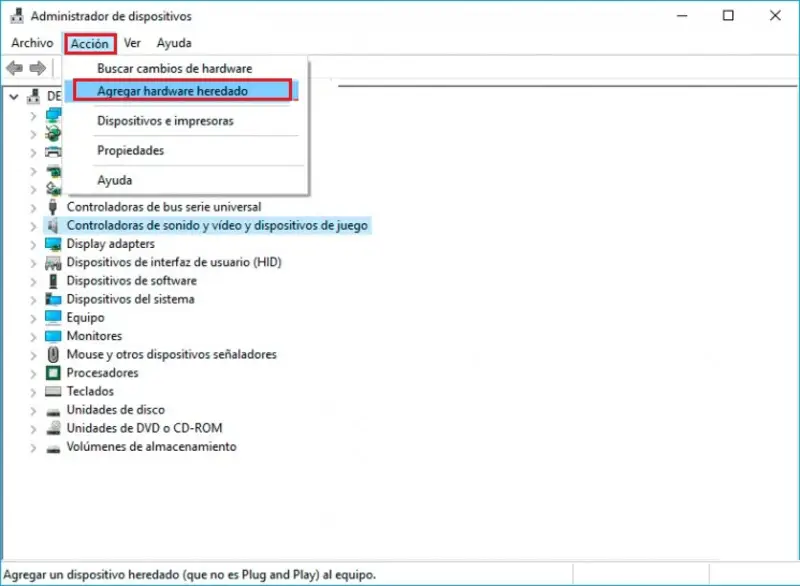Expand Controladoras de bus serie universal

(33, 208)
